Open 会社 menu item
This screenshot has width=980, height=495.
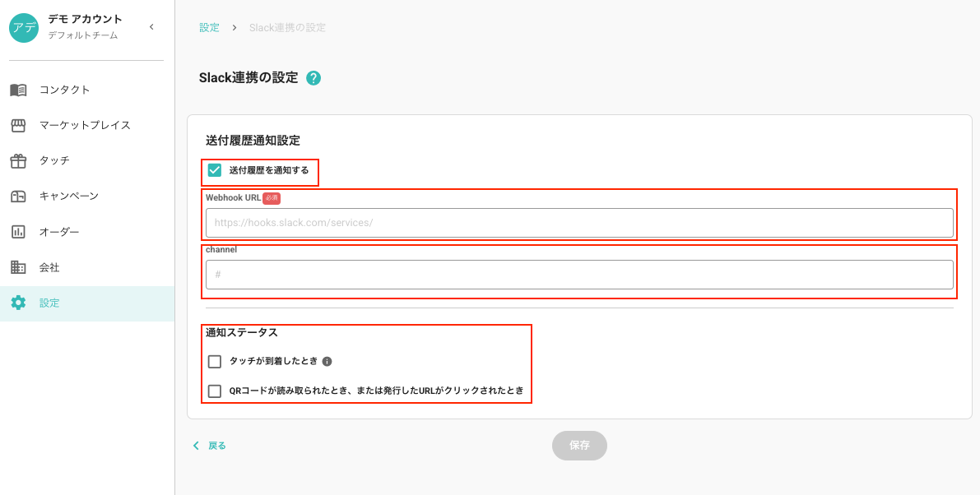point(87,268)
